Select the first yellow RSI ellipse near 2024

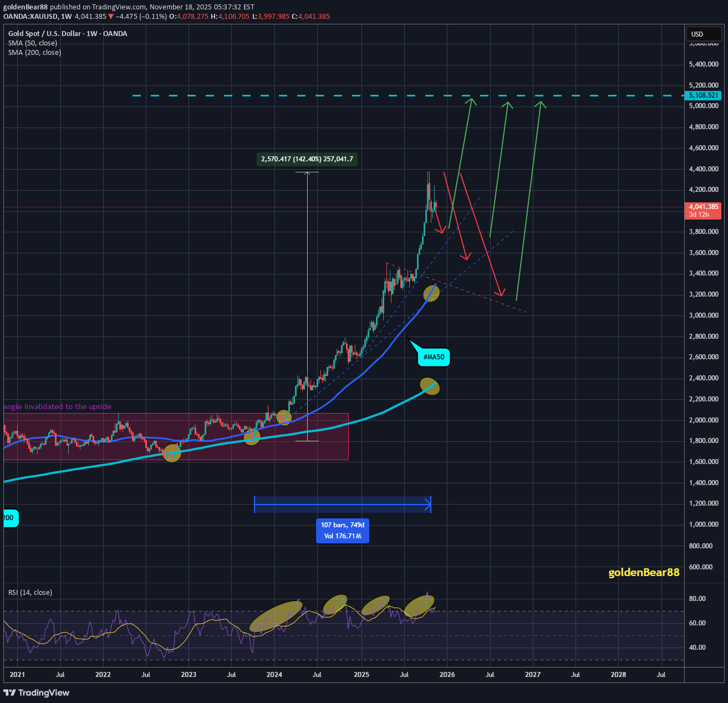pyautogui.click(x=276, y=617)
